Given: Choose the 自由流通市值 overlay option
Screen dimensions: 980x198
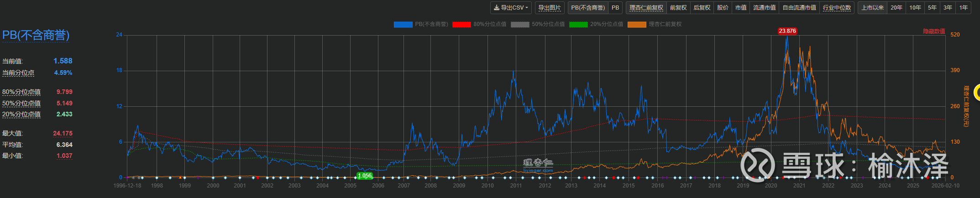Looking at the screenshot, I should (799, 8).
